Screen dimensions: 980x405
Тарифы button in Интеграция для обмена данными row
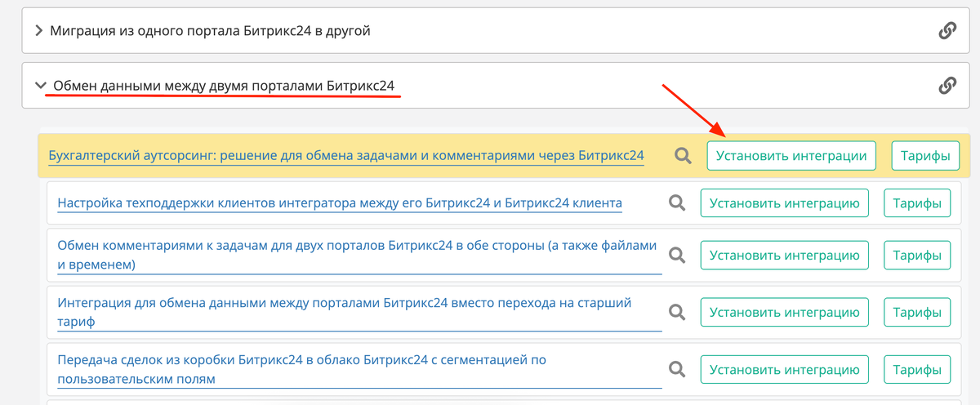(x=917, y=312)
